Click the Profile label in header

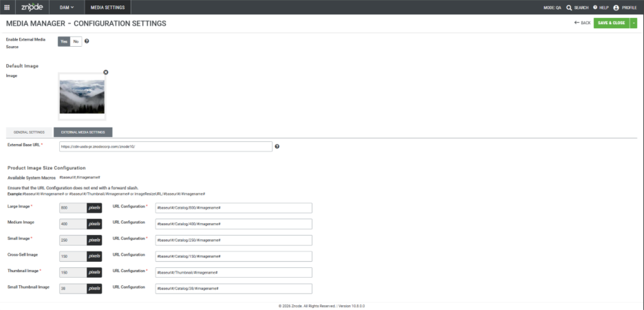pos(630,8)
